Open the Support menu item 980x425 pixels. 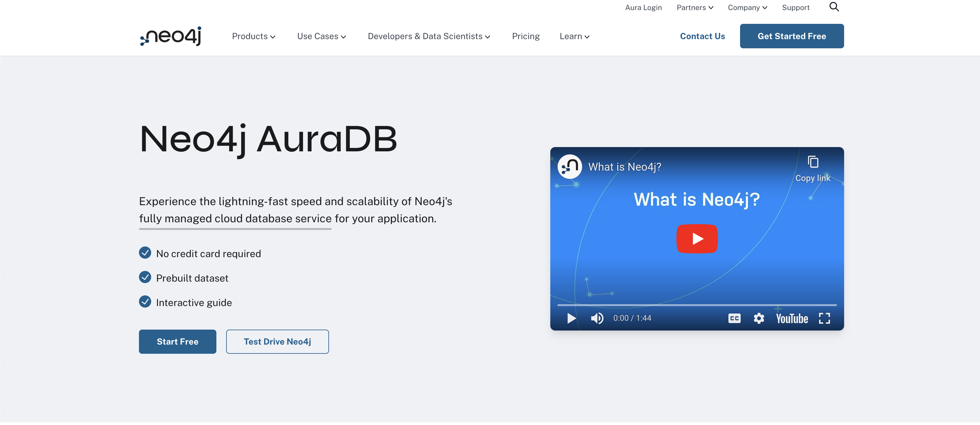coord(795,7)
